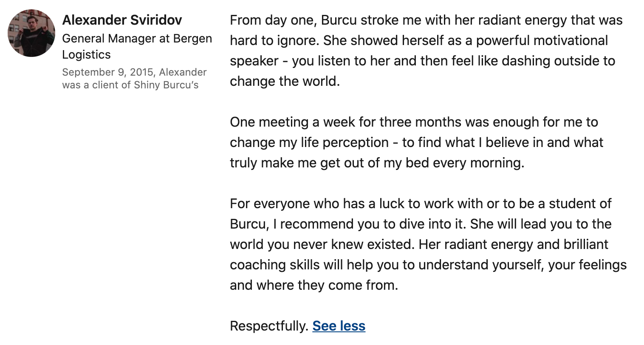Click the line starting 'coaching skills will help'

(x=428, y=265)
